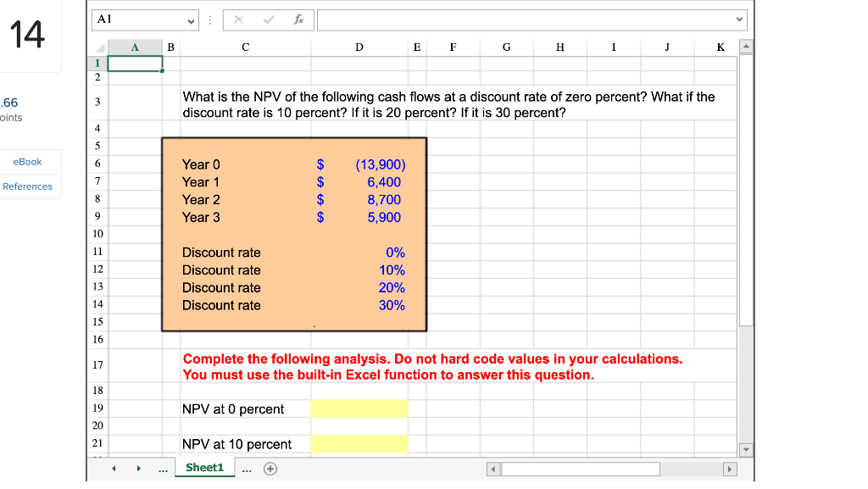Select column A header

point(135,47)
